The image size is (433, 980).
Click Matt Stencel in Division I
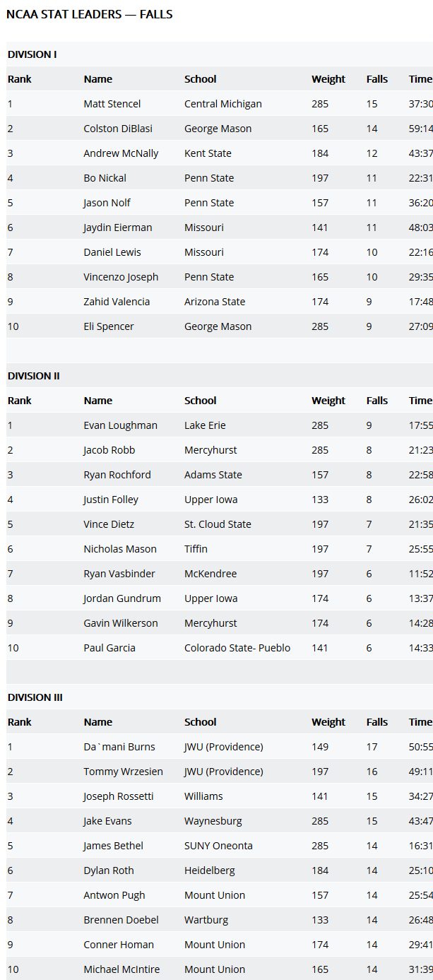click(x=112, y=104)
